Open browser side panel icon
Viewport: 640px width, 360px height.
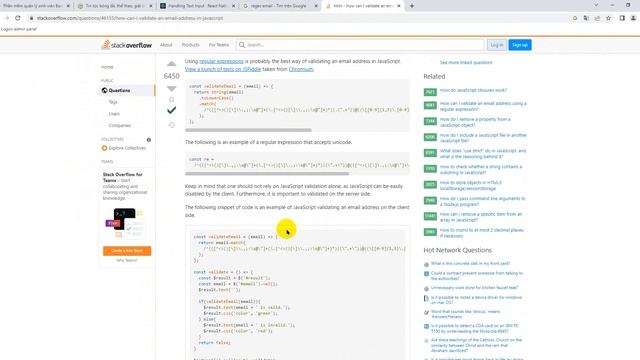[x=622, y=18]
